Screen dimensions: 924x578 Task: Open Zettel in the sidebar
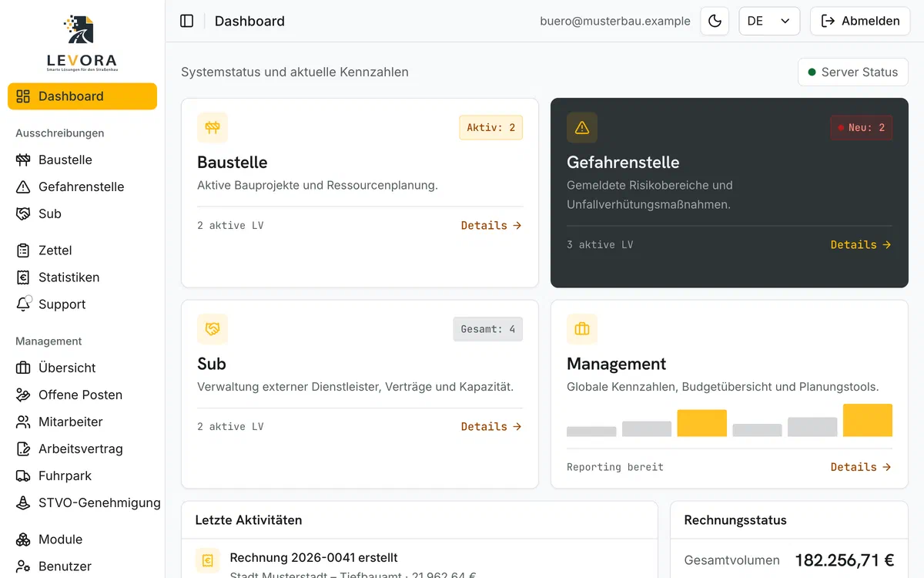(82, 250)
